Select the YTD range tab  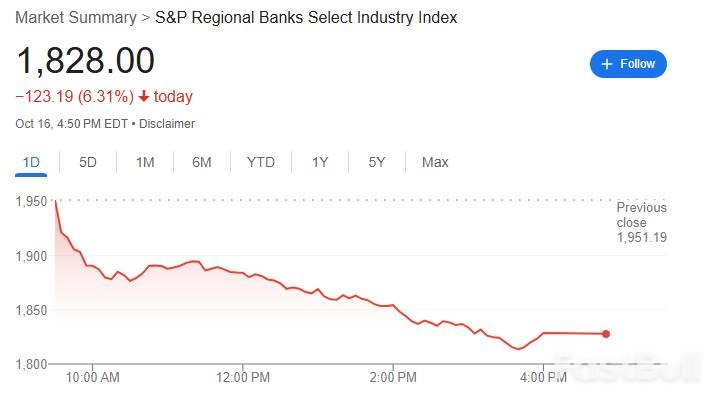tap(261, 162)
